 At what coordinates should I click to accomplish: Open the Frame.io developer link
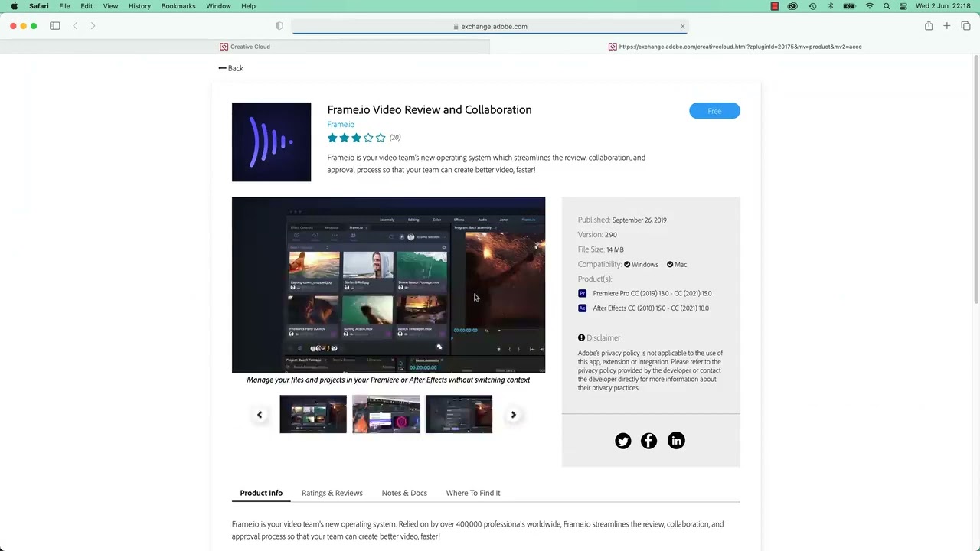pyautogui.click(x=341, y=124)
